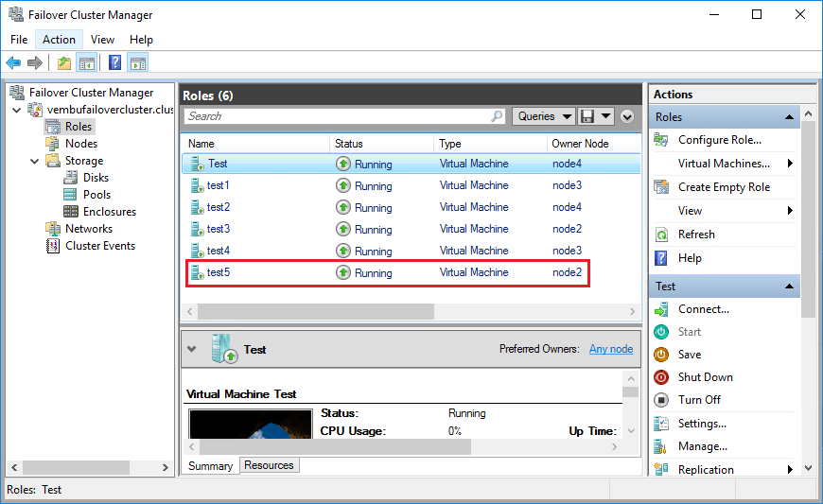
Task: Click the Any node preferred owners link
Action: [x=611, y=349]
